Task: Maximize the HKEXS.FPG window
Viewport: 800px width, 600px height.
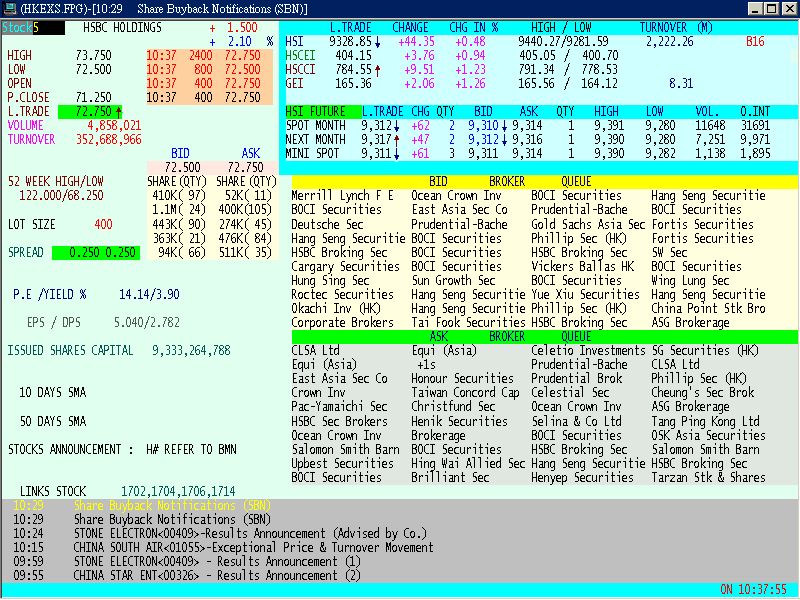Action: [x=771, y=9]
